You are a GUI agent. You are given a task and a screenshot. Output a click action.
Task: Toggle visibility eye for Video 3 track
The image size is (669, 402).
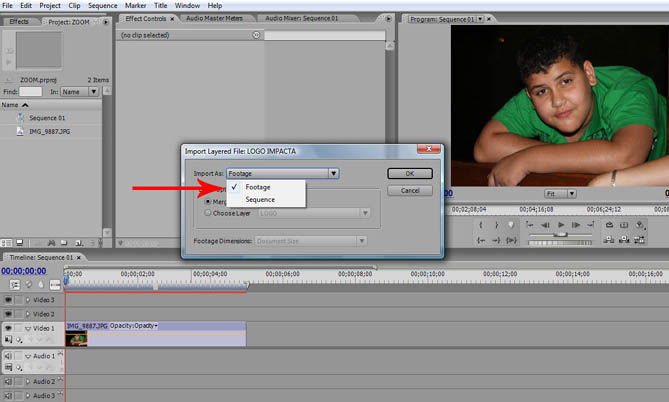coord(9,300)
